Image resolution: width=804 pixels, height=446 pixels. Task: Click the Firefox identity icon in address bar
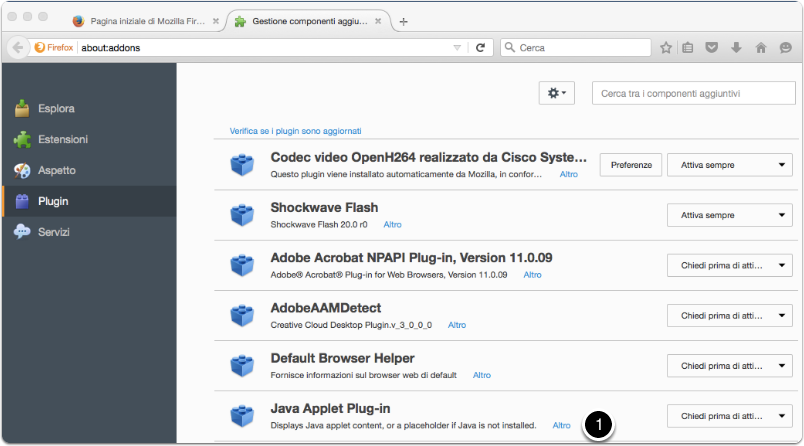(54, 48)
